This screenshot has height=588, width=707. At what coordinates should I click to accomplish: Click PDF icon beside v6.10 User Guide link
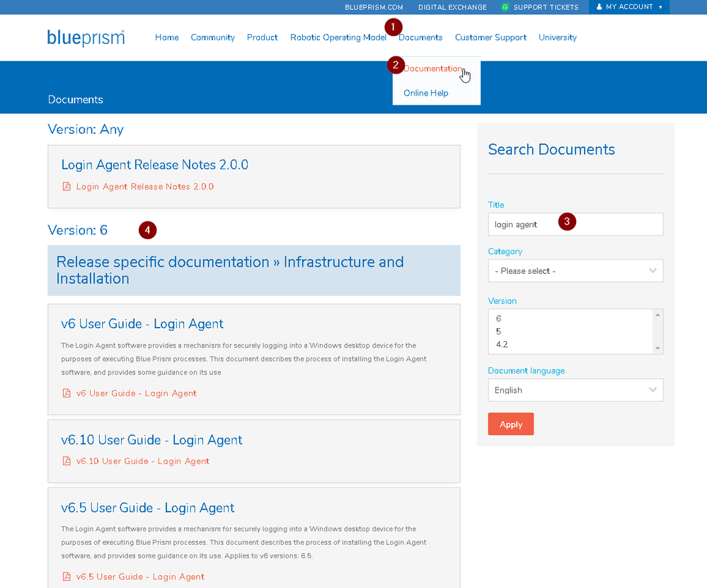coord(67,461)
